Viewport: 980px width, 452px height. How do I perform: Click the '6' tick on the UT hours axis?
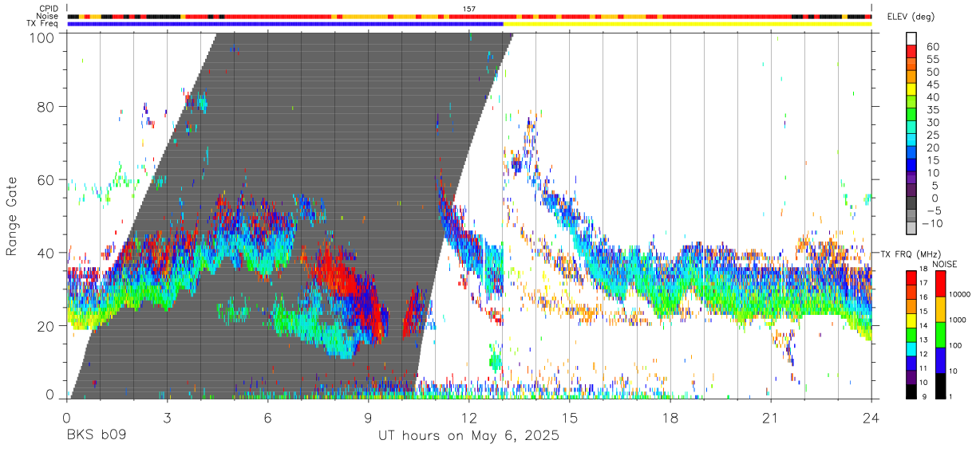(x=267, y=418)
